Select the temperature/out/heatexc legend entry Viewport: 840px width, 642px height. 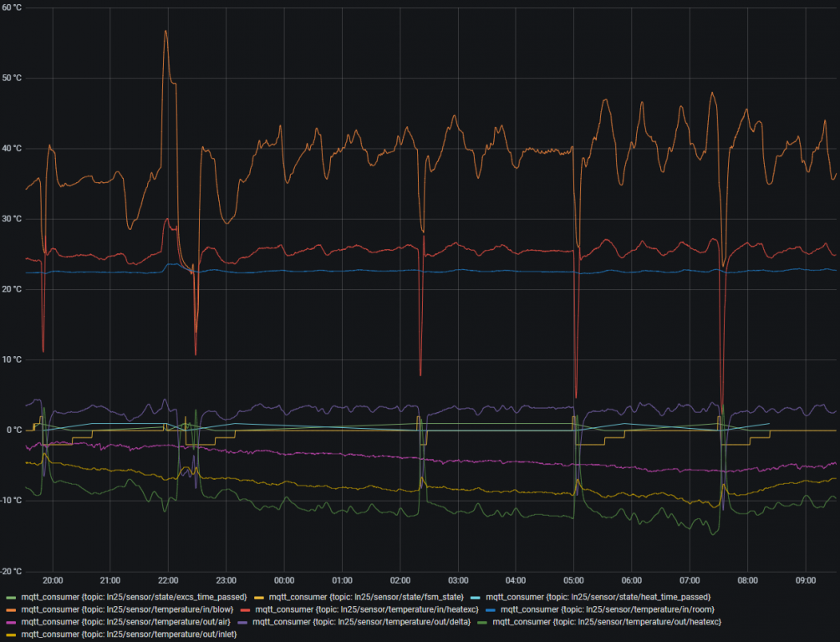tap(607, 622)
